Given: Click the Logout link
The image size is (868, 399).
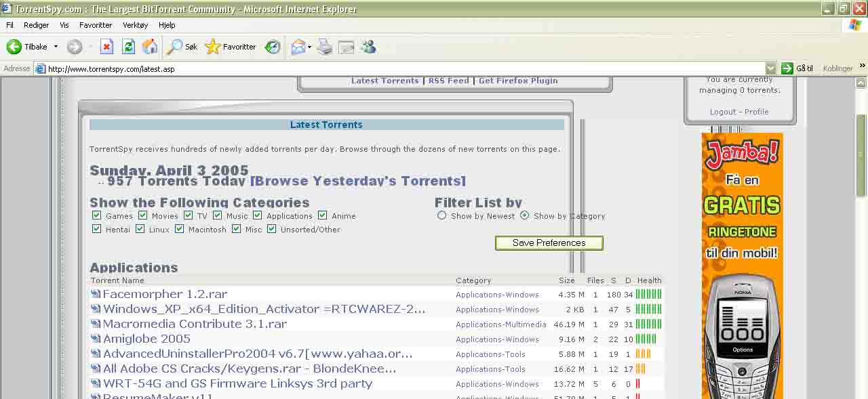Looking at the screenshot, I should (x=723, y=112).
